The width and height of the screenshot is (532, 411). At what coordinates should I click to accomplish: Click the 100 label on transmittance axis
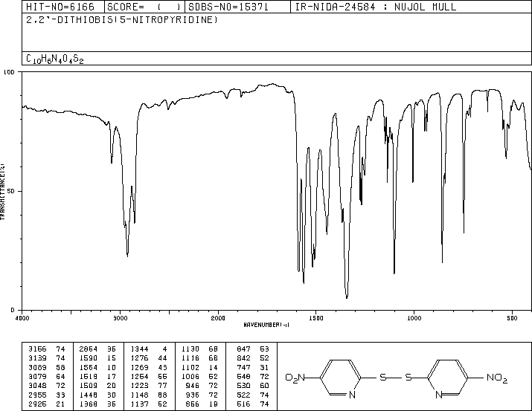click(9, 72)
